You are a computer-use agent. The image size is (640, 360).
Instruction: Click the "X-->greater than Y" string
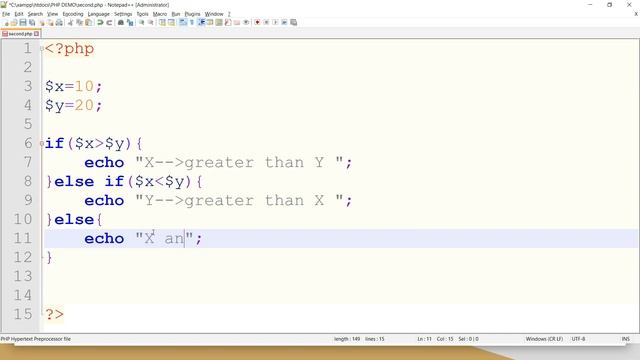[239, 162]
